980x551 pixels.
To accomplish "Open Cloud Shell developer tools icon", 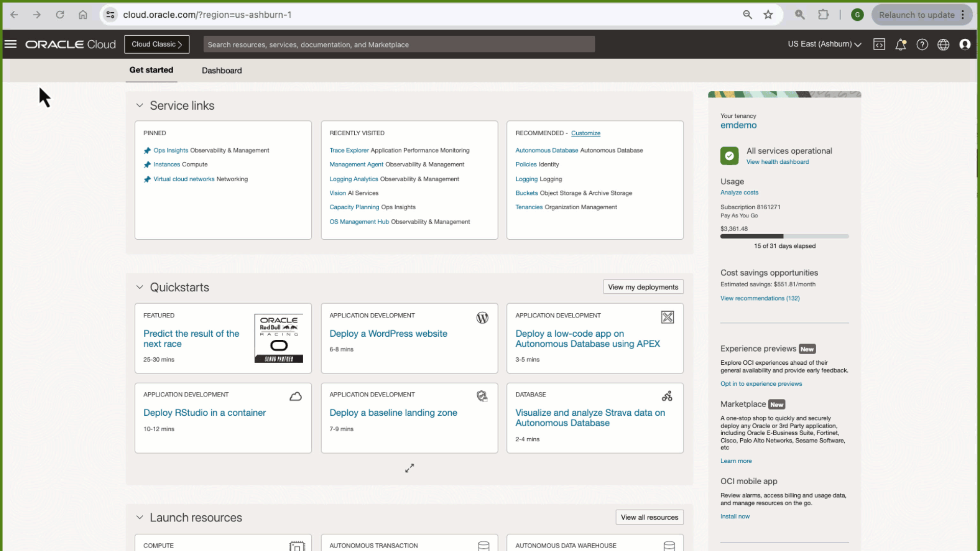I will point(879,44).
